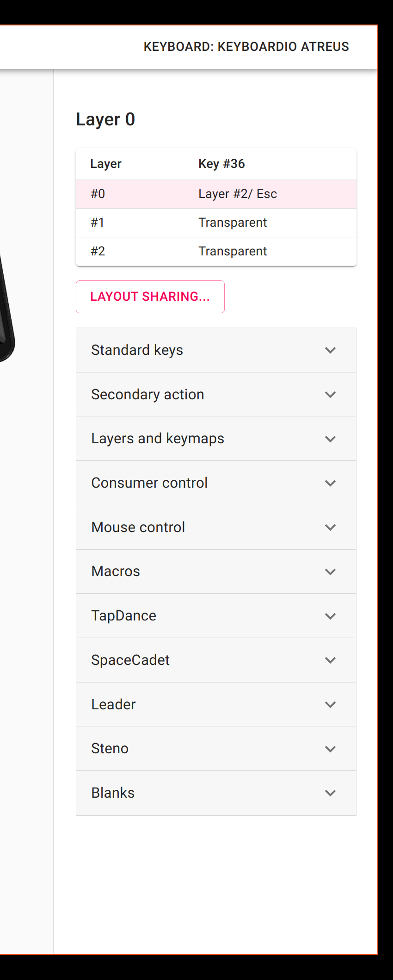The height and width of the screenshot is (980, 393).
Task: Select layer #1 row showing Transparent
Action: (216, 223)
